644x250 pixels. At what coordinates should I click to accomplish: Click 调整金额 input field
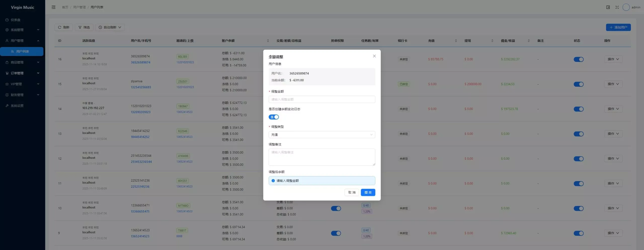(x=322, y=99)
